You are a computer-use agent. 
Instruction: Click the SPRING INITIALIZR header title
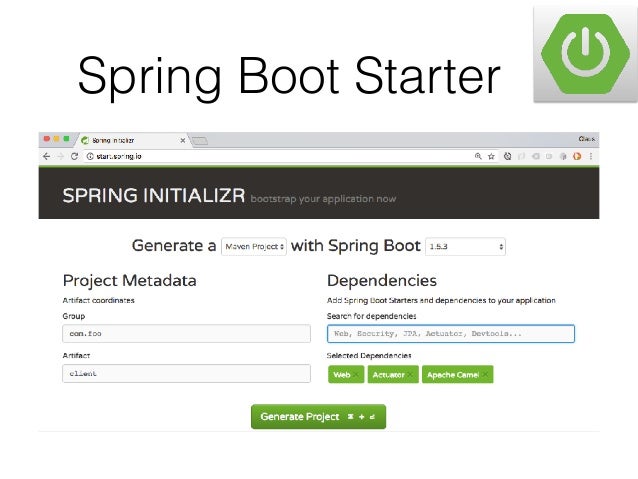(x=153, y=196)
